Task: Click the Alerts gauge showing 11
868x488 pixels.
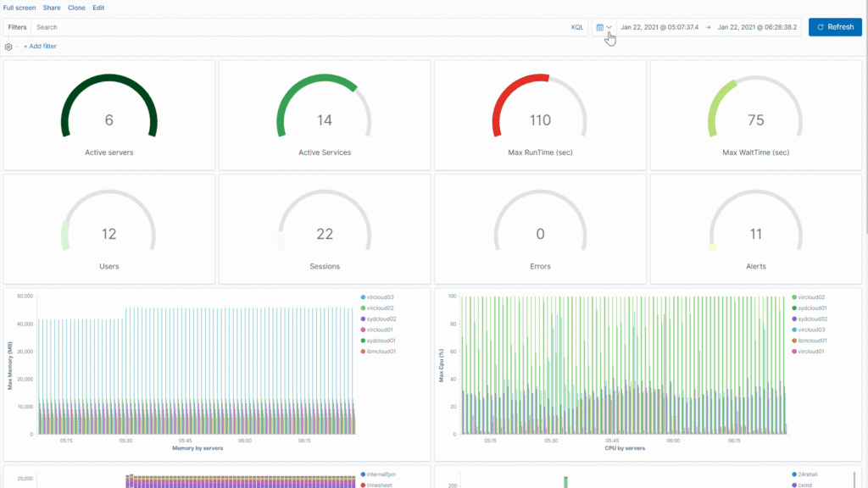Action: pyautogui.click(x=755, y=230)
